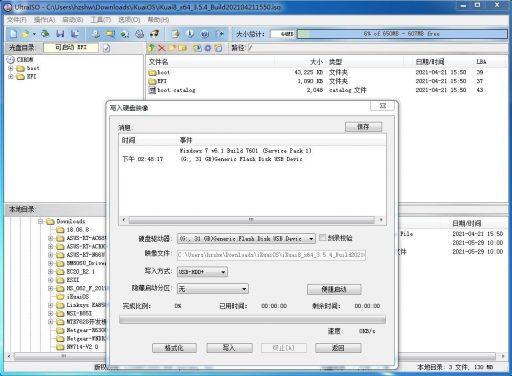Viewport: 512px width, 376px height.
Task: Click the red X Delete icon
Action: 162,48
